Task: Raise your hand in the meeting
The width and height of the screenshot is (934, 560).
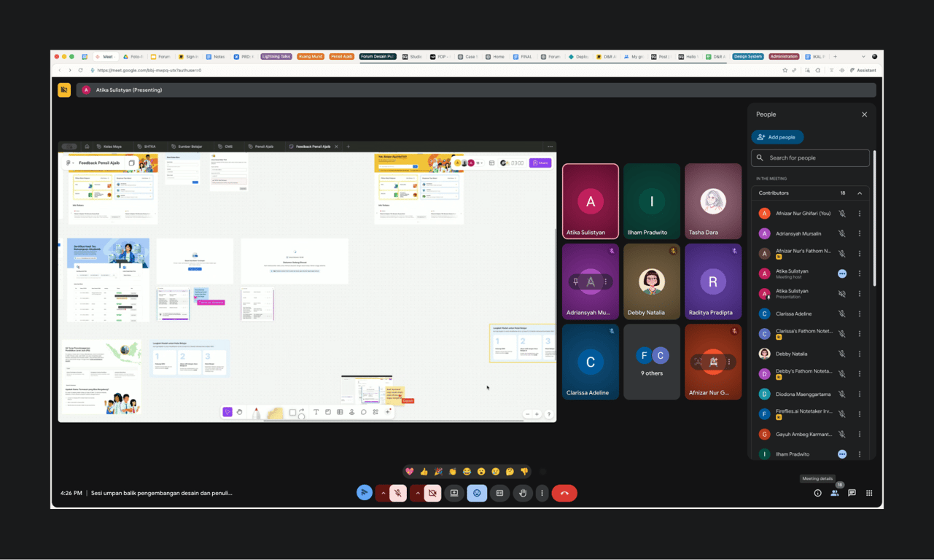Action: [522, 493]
